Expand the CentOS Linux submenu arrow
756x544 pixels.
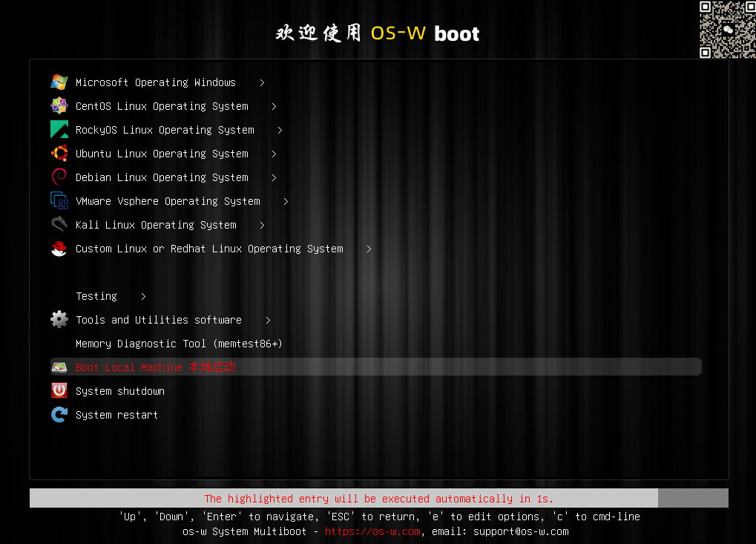274,106
